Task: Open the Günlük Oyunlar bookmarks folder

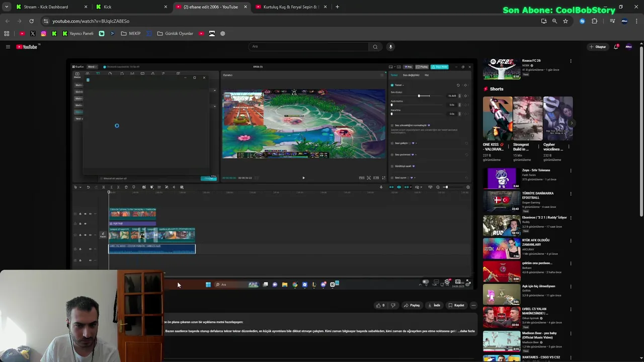Action: [175, 34]
